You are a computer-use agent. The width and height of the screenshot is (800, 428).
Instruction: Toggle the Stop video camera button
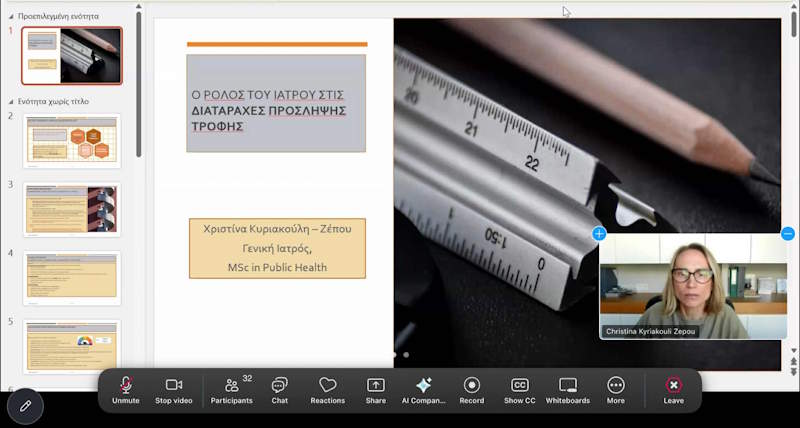175,385
